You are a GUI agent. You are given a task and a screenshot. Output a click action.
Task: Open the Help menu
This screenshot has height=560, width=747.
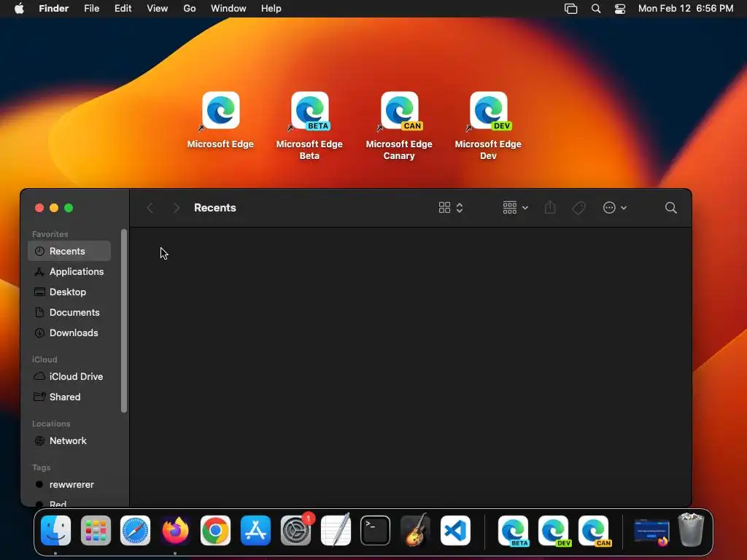[x=271, y=9]
